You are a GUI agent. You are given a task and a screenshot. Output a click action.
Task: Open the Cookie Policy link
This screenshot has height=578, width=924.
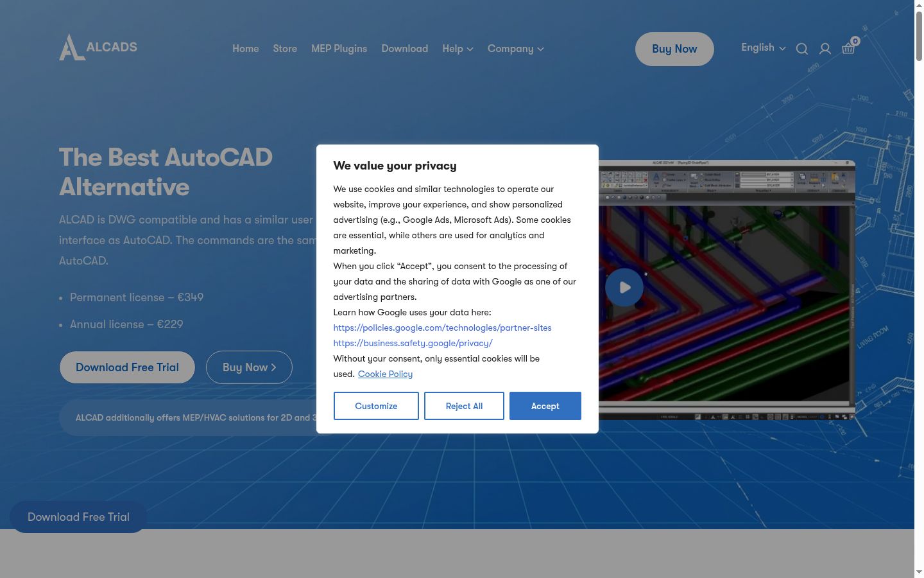385,374
